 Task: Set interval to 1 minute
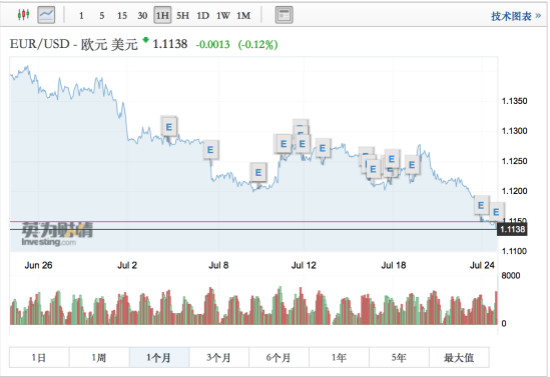(81, 15)
